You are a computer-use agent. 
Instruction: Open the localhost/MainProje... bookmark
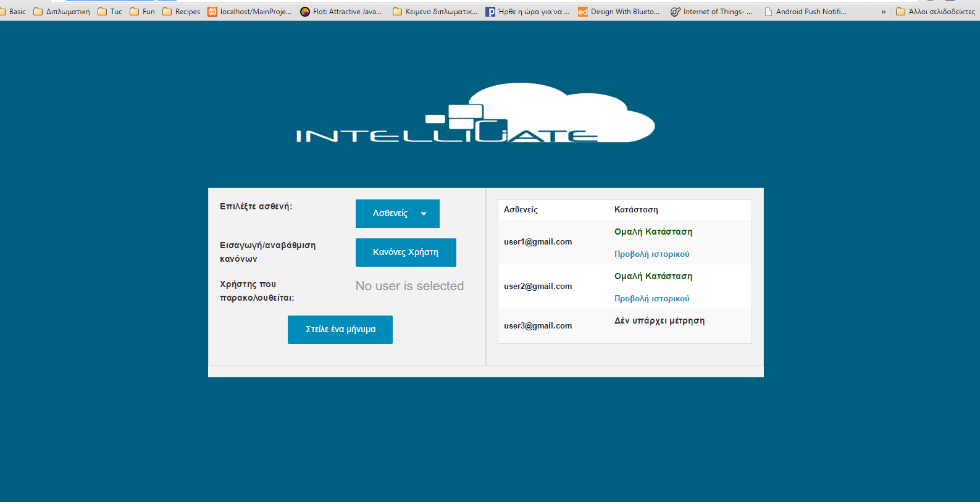tap(249, 12)
